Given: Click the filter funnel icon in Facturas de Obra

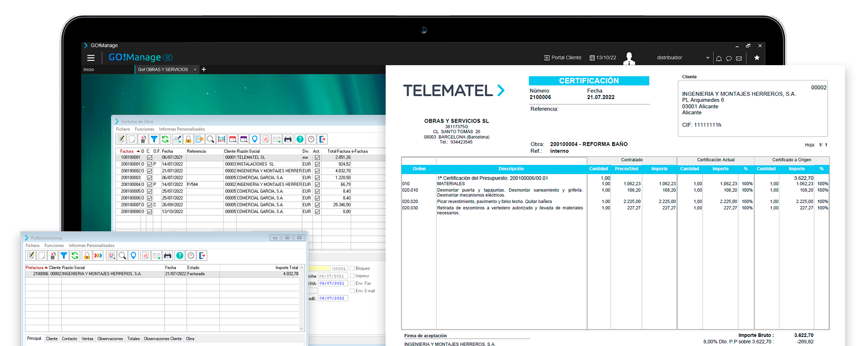Looking at the screenshot, I should [x=154, y=139].
